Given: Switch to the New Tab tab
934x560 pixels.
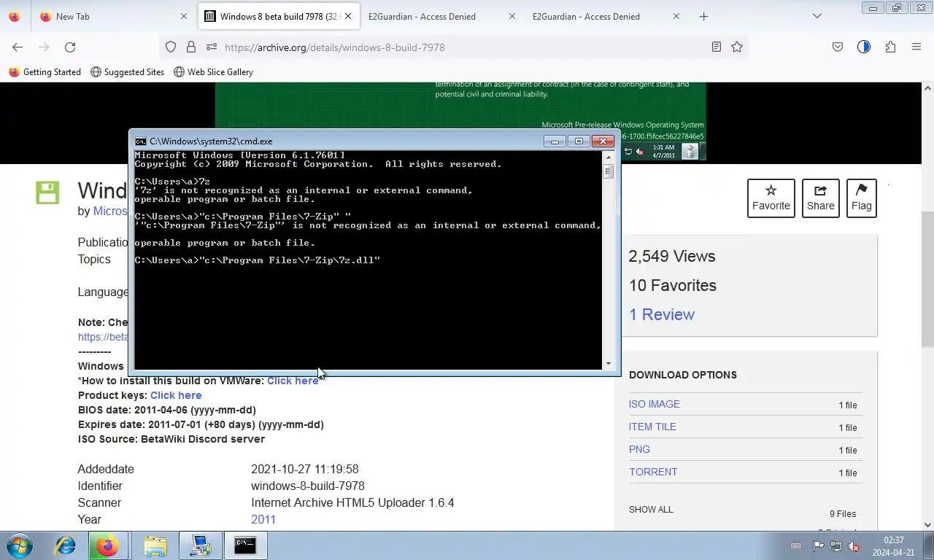Looking at the screenshot, I should coord(113,16).
